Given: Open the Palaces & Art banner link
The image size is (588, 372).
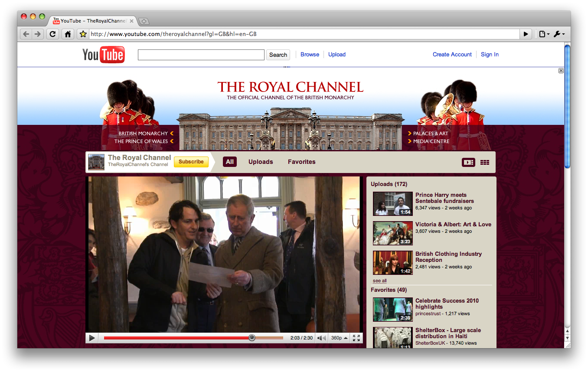Looking at the screenshot, I should 428,134.
